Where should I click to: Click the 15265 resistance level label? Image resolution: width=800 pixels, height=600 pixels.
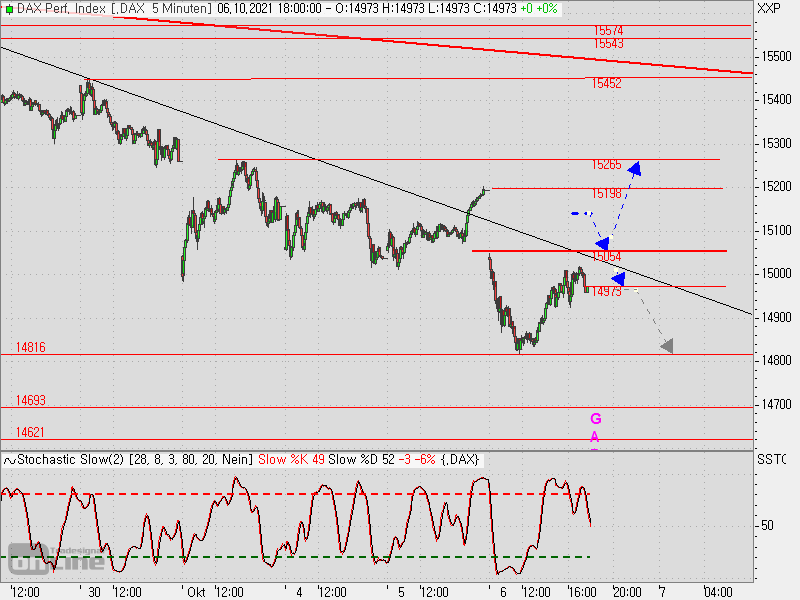[607, 164]
